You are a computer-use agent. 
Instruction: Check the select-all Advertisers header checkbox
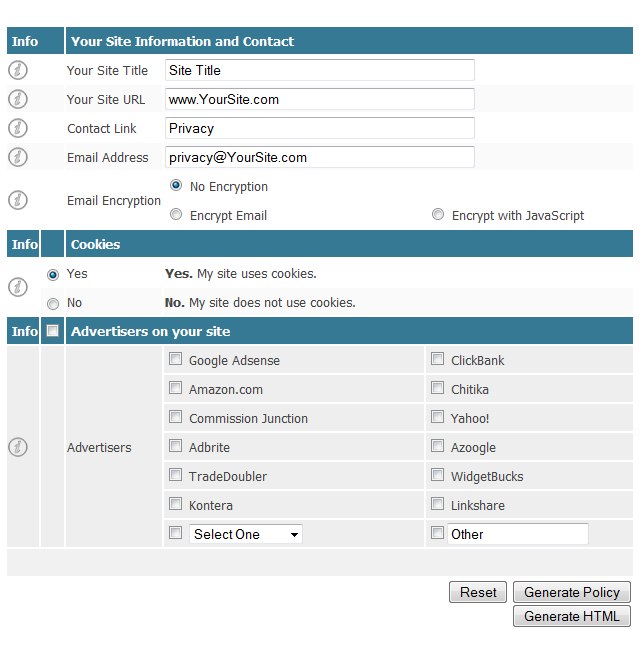click(53, 332)
